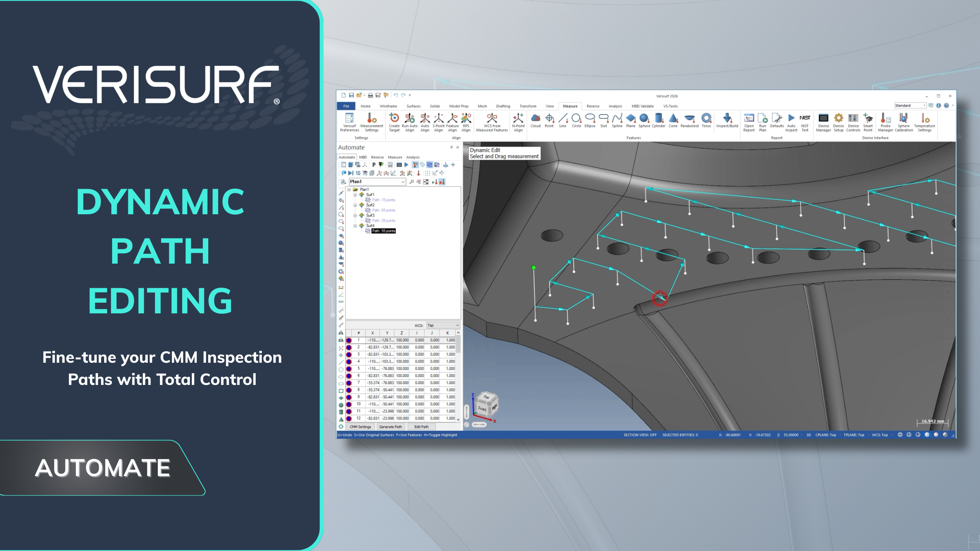Screen dimensions: 980x551
Task: Open Temperature Settings
Action: pyautogui.click(x=924, y=122)
